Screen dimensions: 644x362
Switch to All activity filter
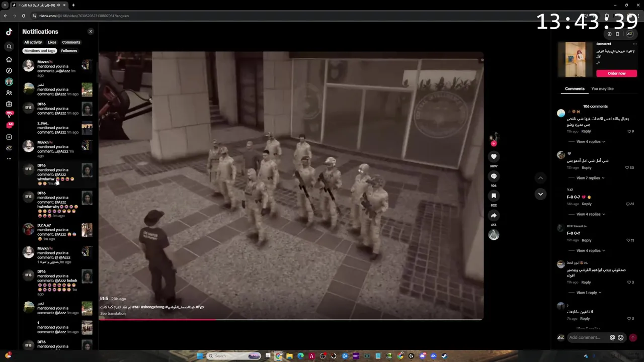[x=33, y=42]
